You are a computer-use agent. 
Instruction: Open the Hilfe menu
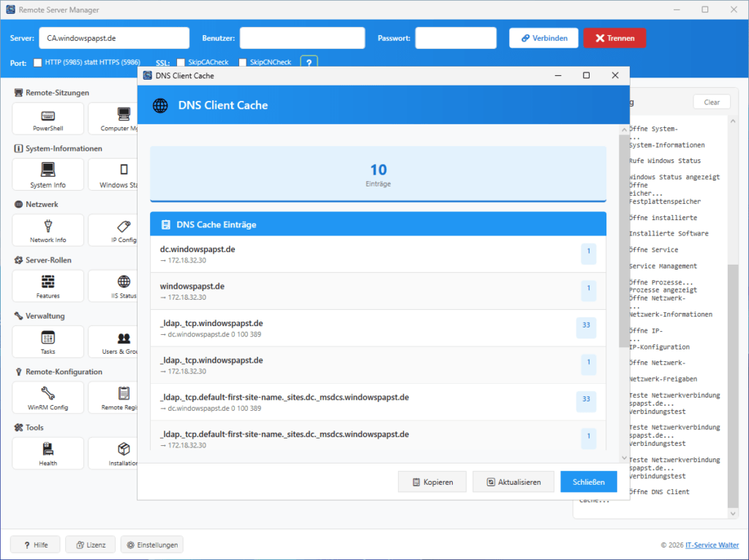[x=34, y=545]
